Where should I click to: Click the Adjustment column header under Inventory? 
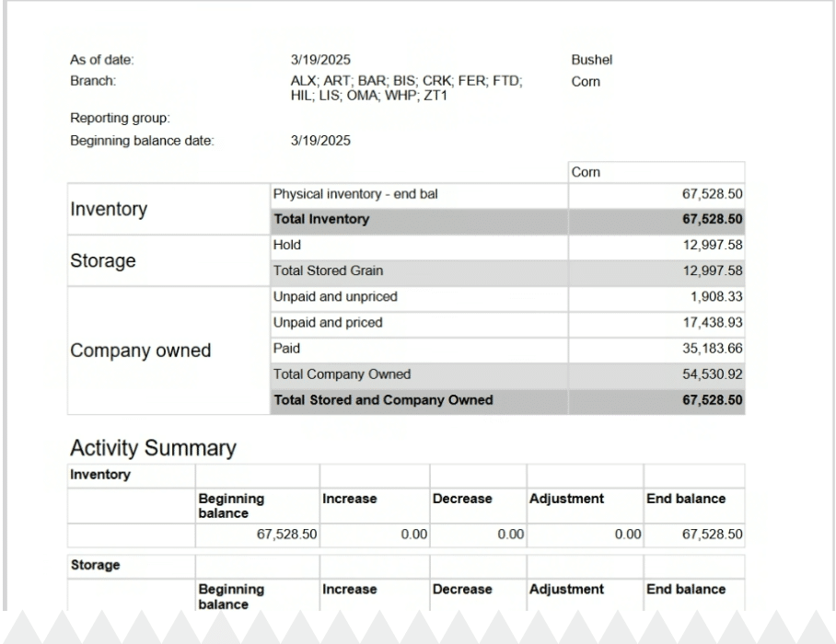(x=566, y=499)
